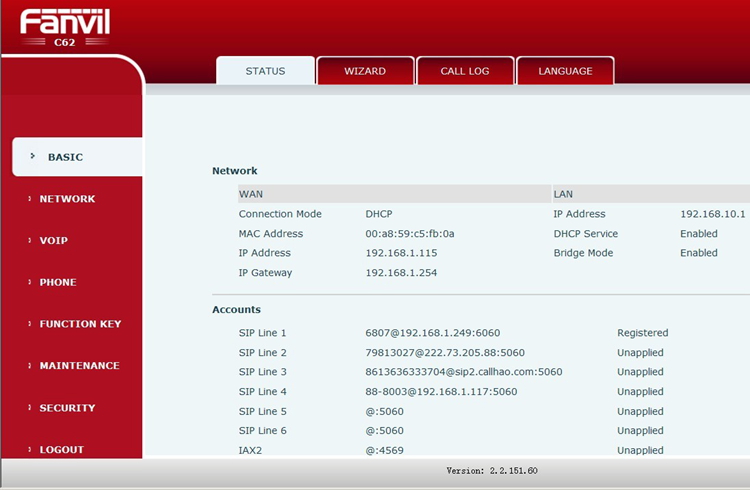The image size is (750, 490).
Task: Switch to the STATUS tab
Action: pos(265,71)
